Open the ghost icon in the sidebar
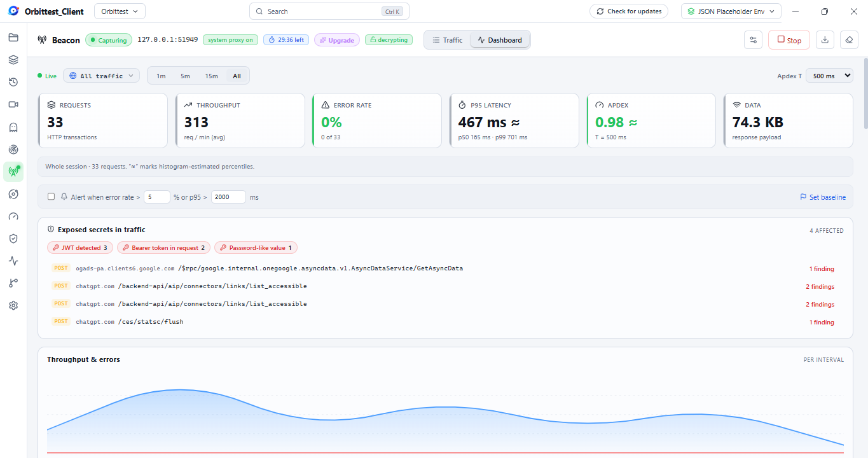868x458 pixels. (13, 127)
